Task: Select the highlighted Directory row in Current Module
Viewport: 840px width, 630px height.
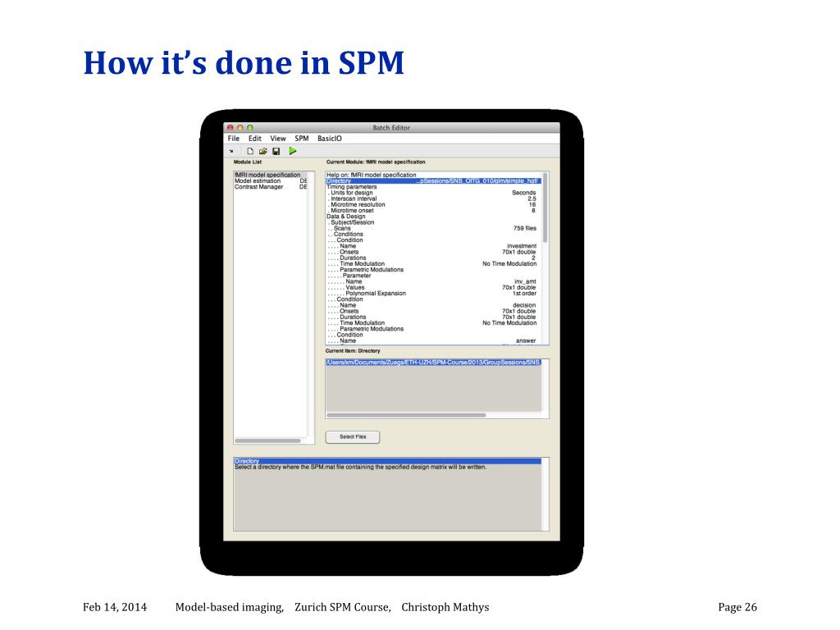Action: (x=433, y=181)
